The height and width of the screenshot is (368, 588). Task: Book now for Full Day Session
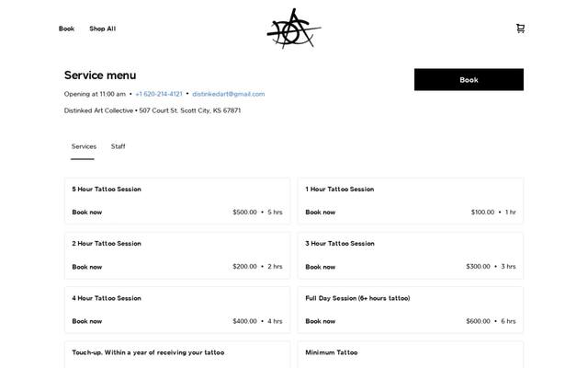point(321,321)
